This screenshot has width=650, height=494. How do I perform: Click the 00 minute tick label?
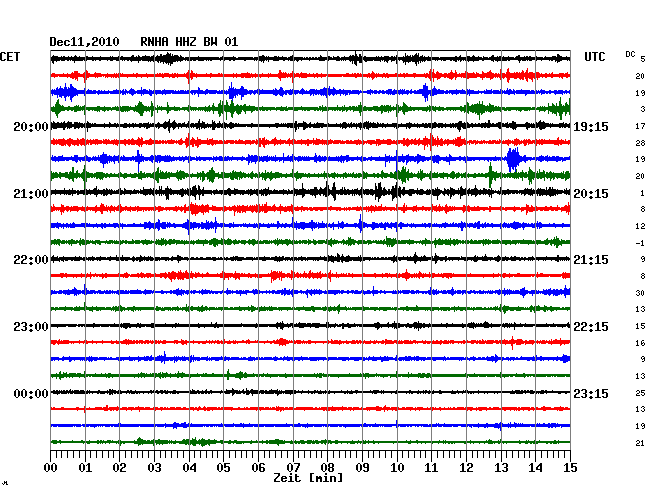point(51,468)
